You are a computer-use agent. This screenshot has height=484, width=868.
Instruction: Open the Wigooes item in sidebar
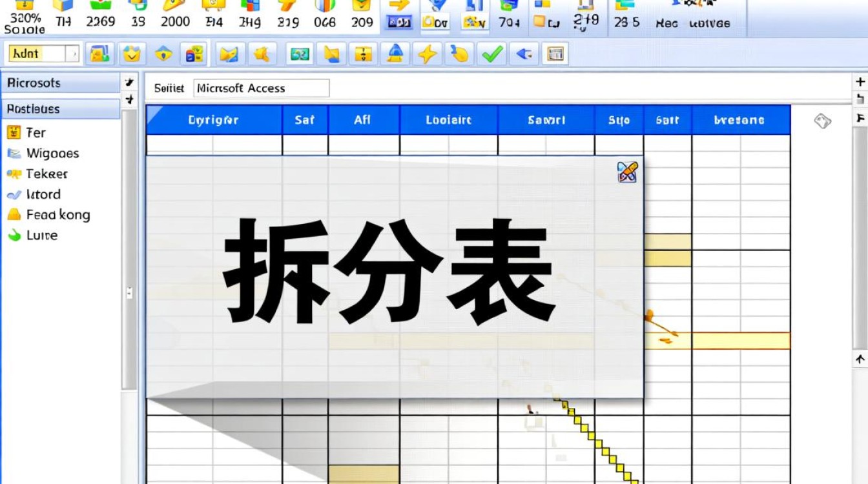pos(52,154)
